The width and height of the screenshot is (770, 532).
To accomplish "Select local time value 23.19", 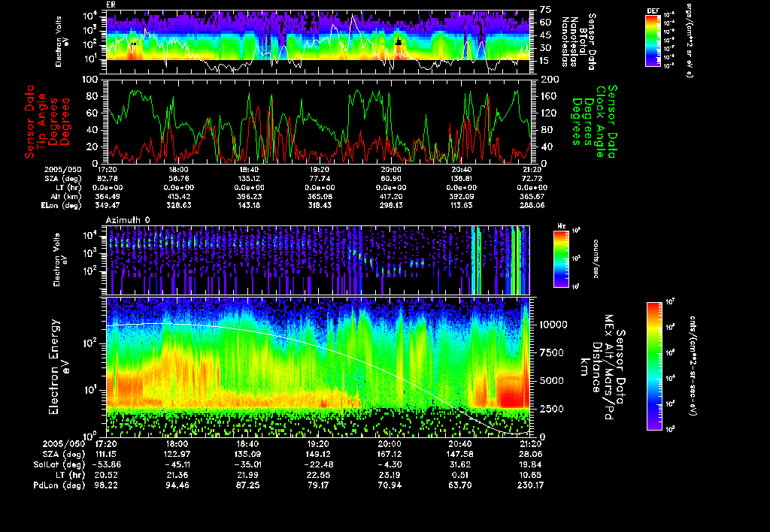I will coord(390,475).
